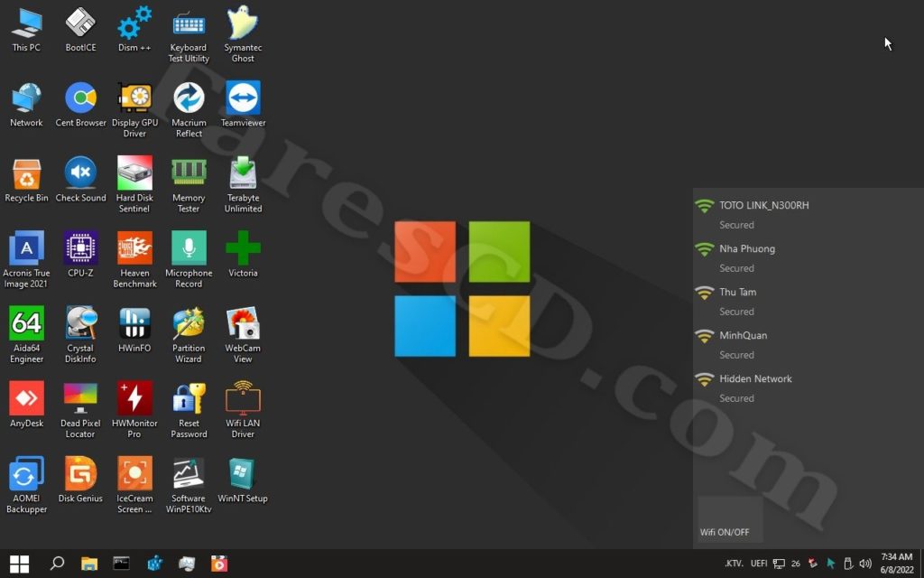
Task: Open the CPU-Z shortcut
Action: (80, 255)
